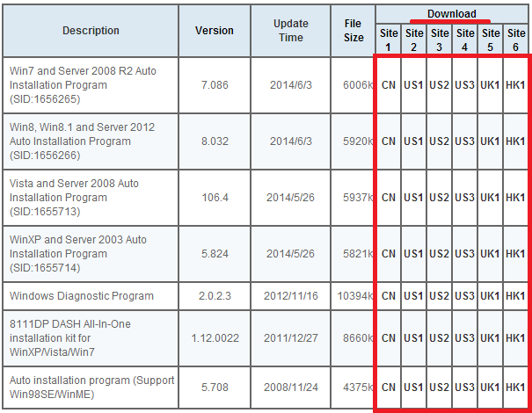Click the Site 1 column header

389,40
